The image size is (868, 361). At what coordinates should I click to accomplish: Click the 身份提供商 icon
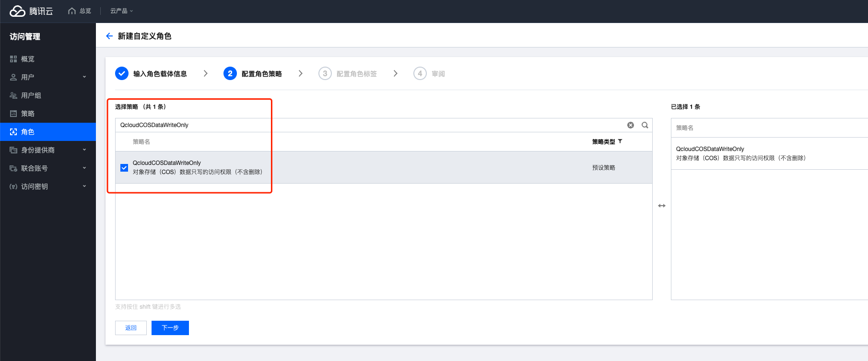point(13,150)
